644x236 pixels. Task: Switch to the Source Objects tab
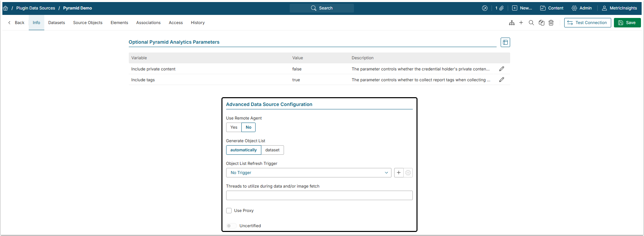coord(88,23)
